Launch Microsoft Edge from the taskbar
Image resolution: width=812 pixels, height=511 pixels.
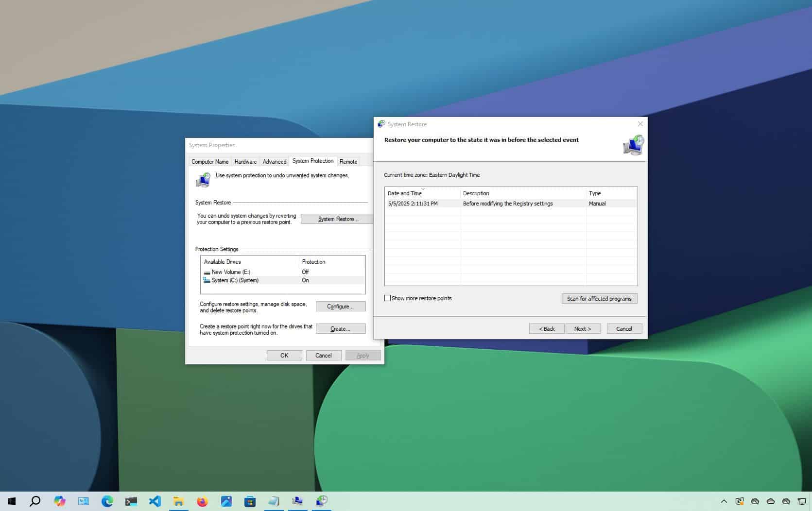pos(107,501)
